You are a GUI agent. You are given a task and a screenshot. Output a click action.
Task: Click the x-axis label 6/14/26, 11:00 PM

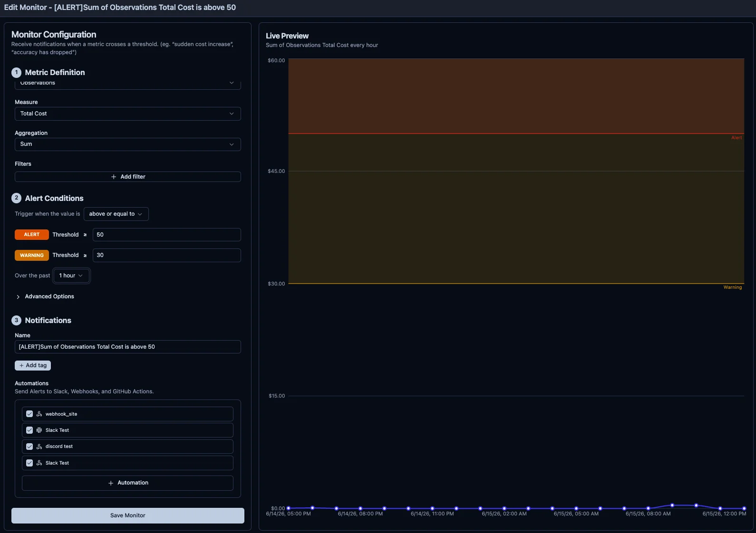[x=432, y=514]
